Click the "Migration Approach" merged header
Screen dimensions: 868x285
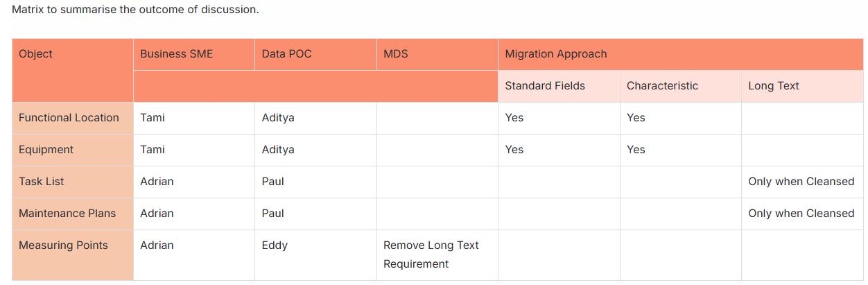pyautogui.click(x=555, y=54)
